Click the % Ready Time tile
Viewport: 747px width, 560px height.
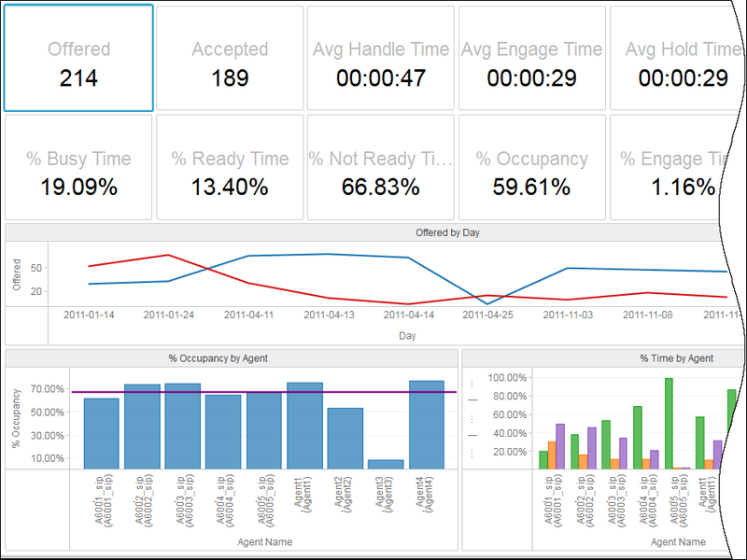tap(230, 168)
